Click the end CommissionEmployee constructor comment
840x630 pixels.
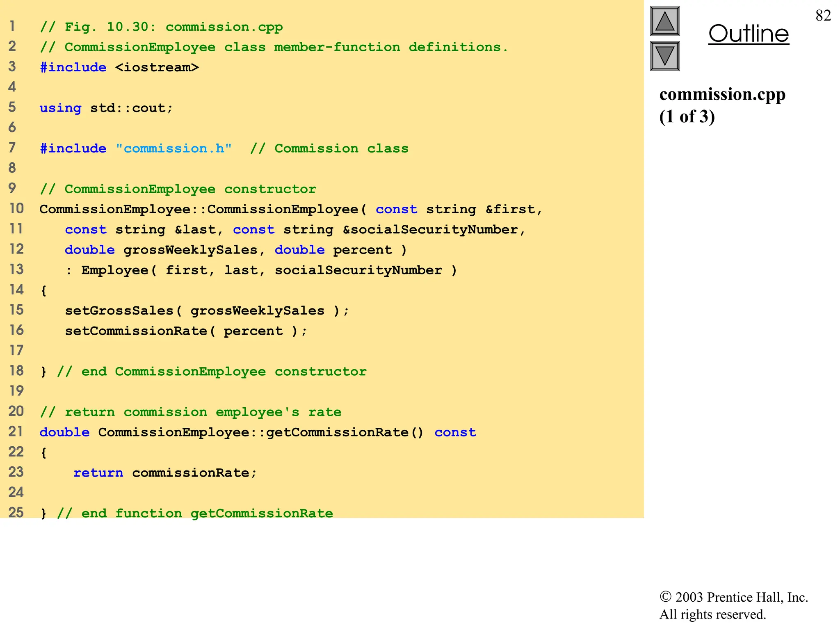(211, 372)
